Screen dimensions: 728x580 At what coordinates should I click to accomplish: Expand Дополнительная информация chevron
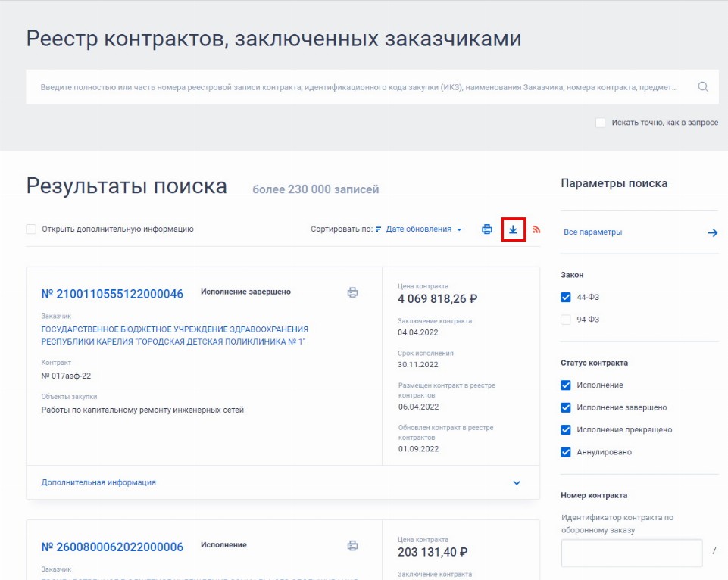(x=517, y=483)
